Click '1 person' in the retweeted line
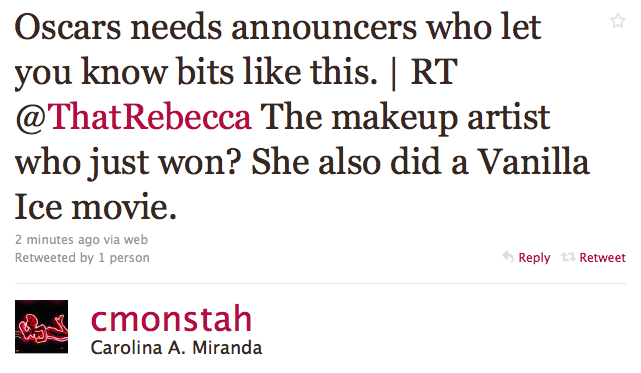 click(124, 258)
